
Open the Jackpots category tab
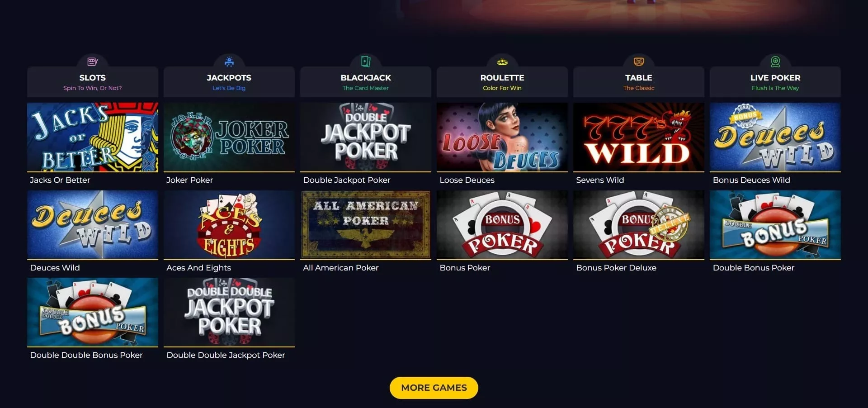(x=229, y=82)
